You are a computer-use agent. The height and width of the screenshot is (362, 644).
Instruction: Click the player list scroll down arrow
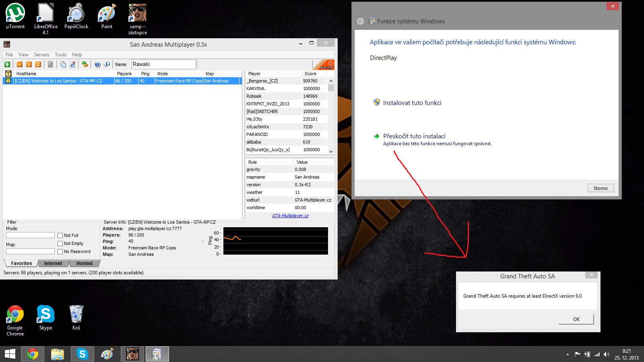pos(331,152)
